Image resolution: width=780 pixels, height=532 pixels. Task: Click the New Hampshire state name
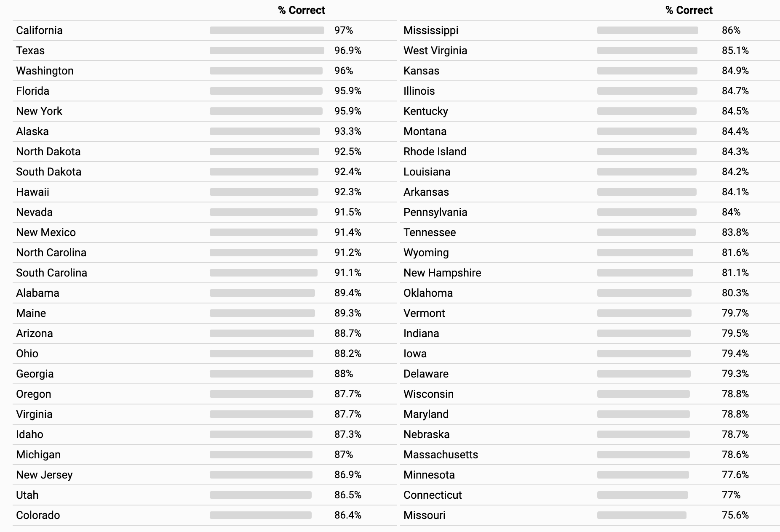click(x=442, y=273)
